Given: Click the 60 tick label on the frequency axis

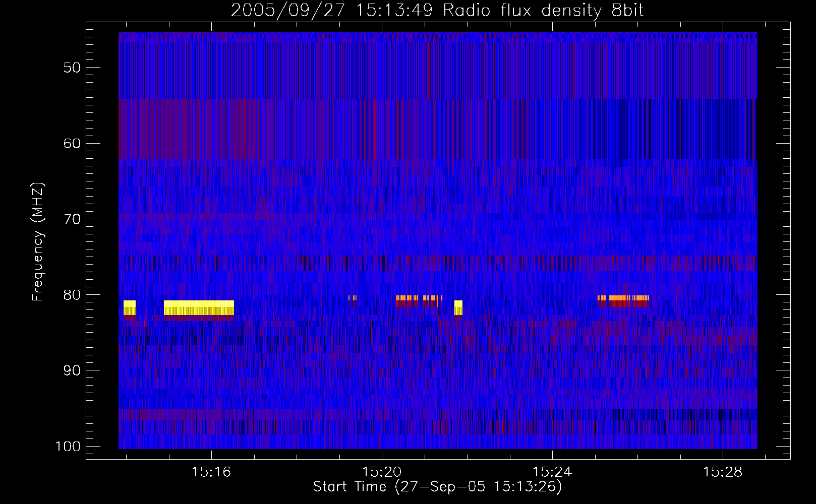Looking at the screenshot, I should pos(72,143).
